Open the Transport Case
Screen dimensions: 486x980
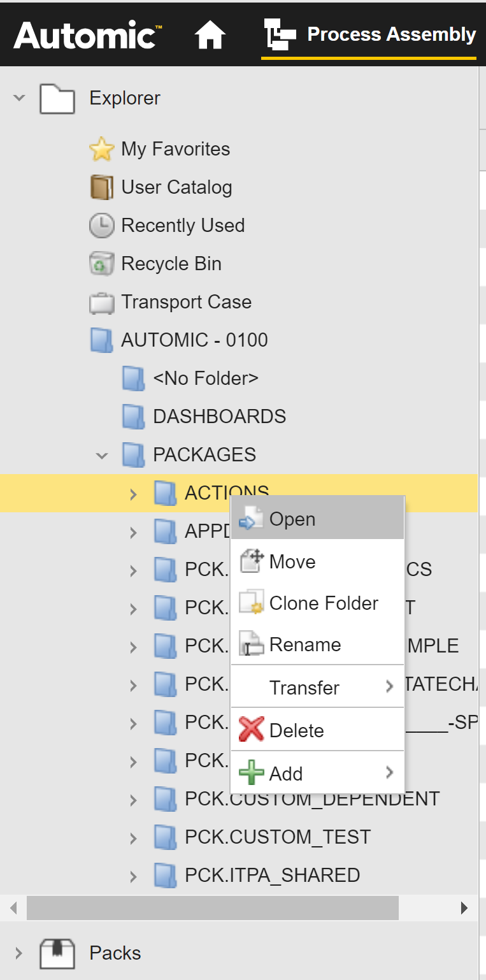(102, 301)
